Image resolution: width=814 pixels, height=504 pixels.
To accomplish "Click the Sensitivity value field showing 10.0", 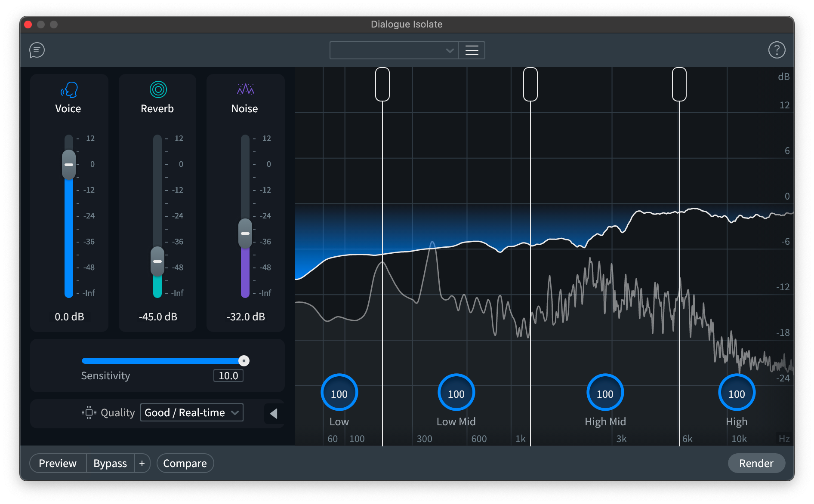I will coord(228,375).
